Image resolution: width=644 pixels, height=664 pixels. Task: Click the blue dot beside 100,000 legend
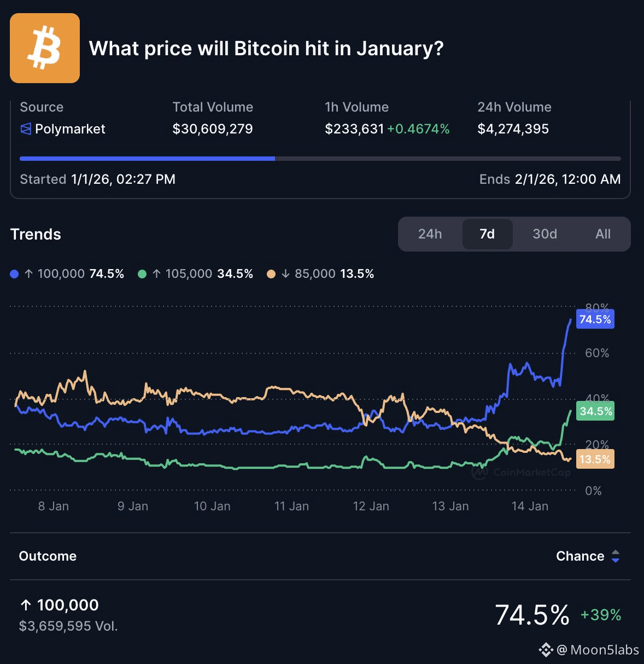tap(15, 274)
